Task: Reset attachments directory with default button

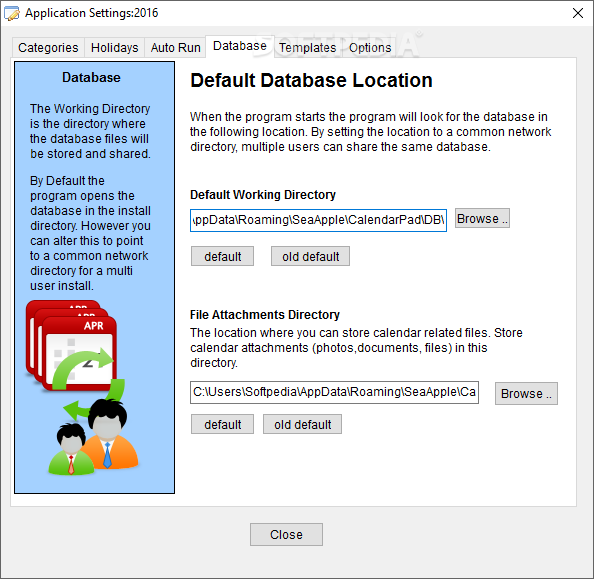Action: [222, 424]
